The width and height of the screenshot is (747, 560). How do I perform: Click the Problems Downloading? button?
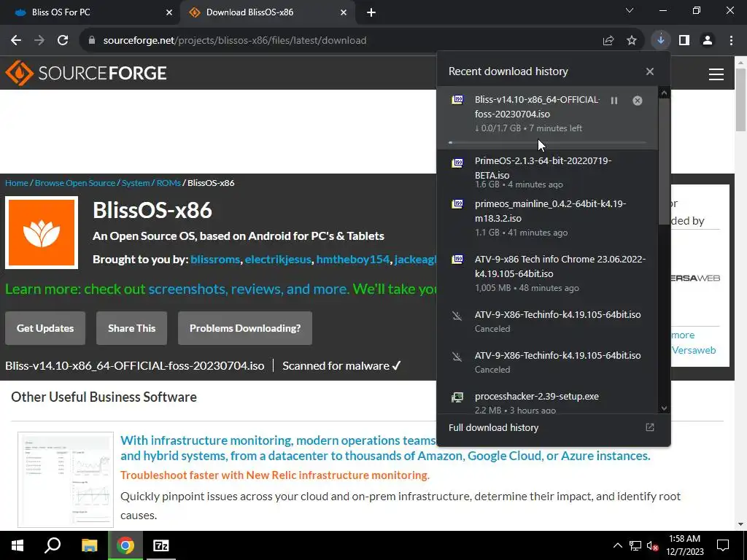tap(245, 328)
